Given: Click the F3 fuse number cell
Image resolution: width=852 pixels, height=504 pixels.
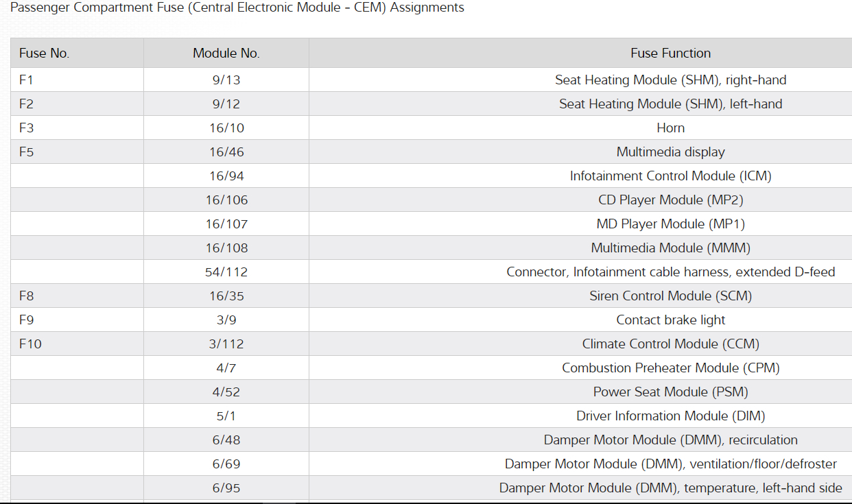Looking at the screenshot, I should point(27,128).
